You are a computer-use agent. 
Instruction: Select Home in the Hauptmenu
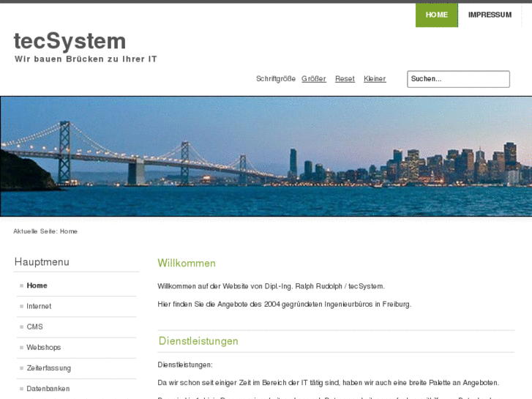pyautogui.click(x=37, y=286)
